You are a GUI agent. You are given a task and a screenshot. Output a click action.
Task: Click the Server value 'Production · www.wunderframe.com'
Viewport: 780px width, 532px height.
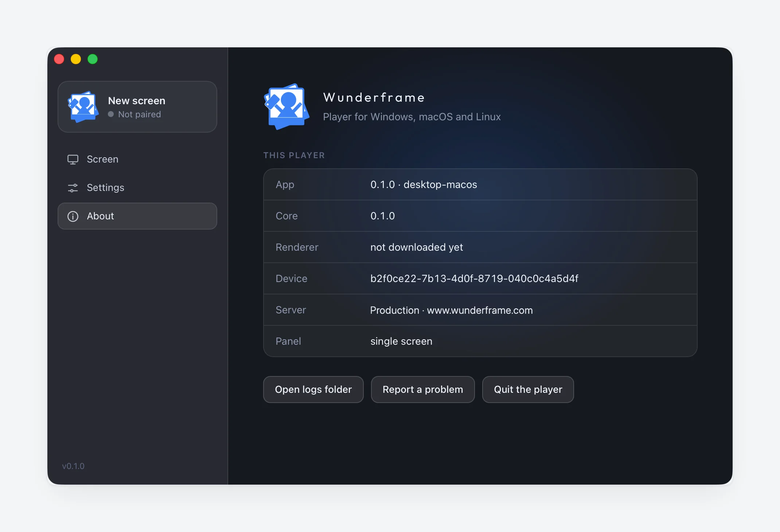[452, 310]
